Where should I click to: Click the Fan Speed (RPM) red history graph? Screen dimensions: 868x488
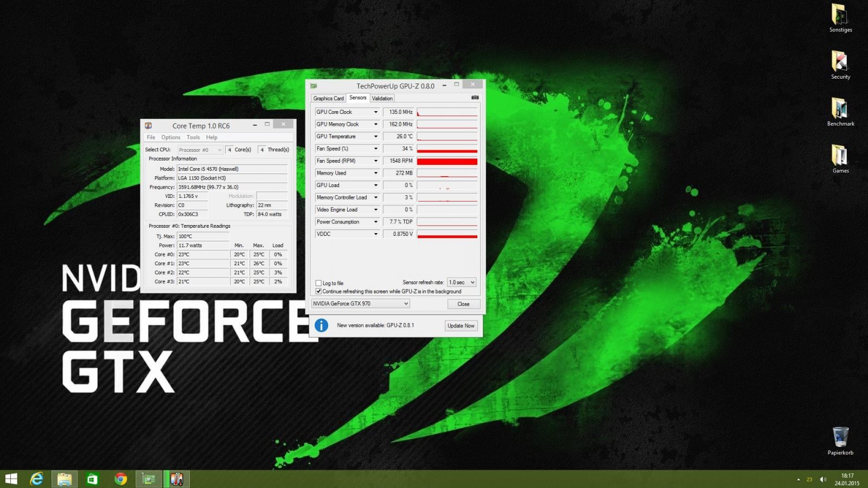coord(447,160)
